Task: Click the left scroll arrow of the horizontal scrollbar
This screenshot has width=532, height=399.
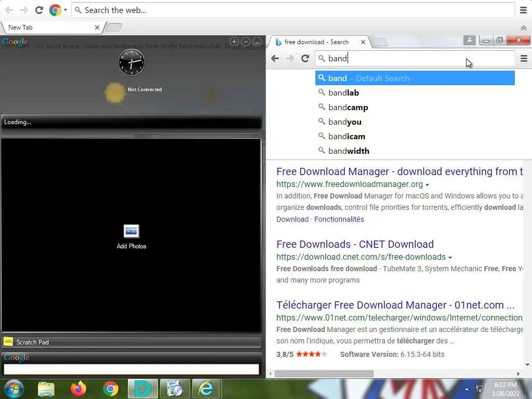Action: [x=270, y=374]
